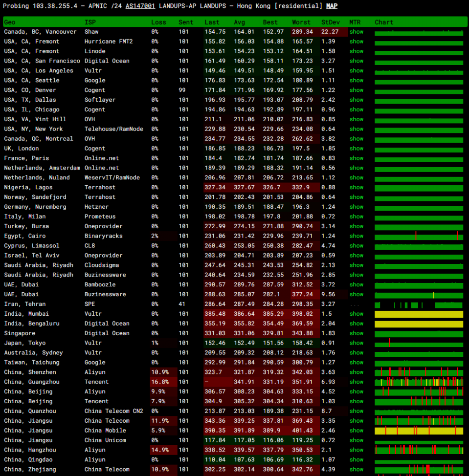Image resolution: width=469 pixels, height=476 pixels.
Task: Show MTR for Fremont Linode row
Action: click(x=356, y=51)
